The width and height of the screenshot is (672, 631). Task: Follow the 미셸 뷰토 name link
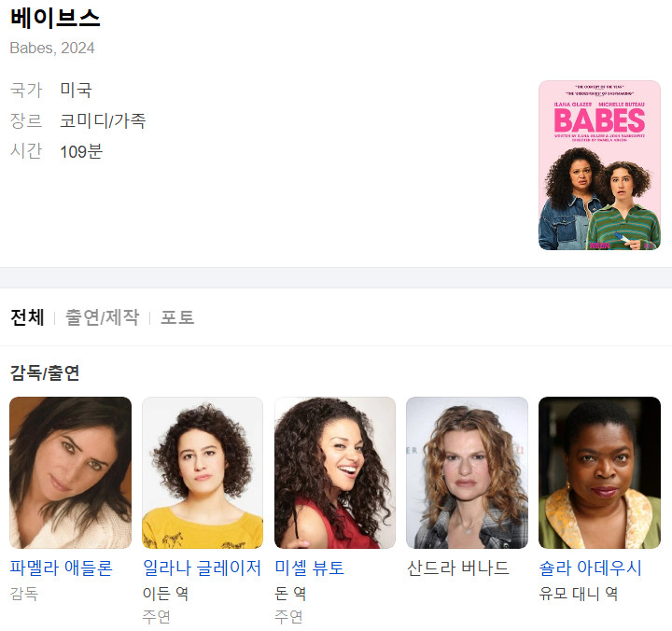(310, 568)
